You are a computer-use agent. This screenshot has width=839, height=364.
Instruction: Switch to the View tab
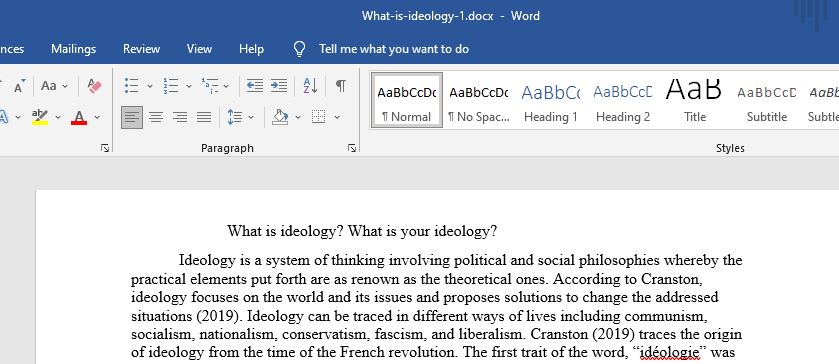[x=199, y=49]
